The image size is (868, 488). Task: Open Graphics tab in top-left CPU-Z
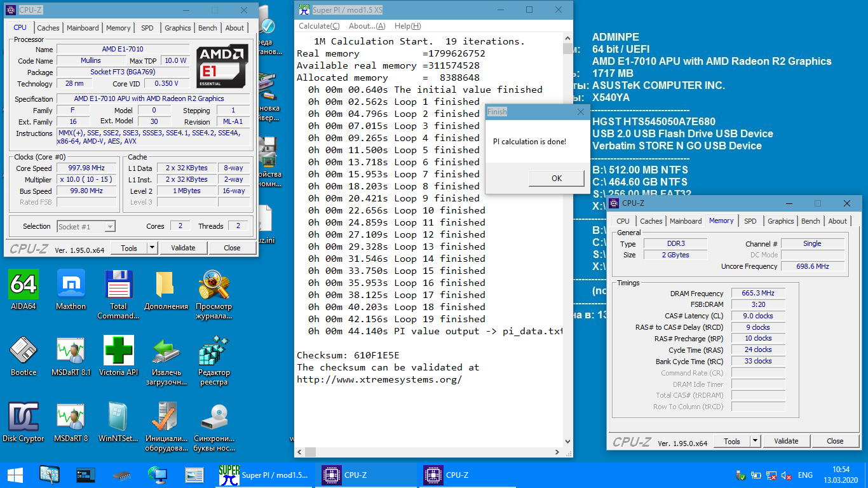click(177, 28)
